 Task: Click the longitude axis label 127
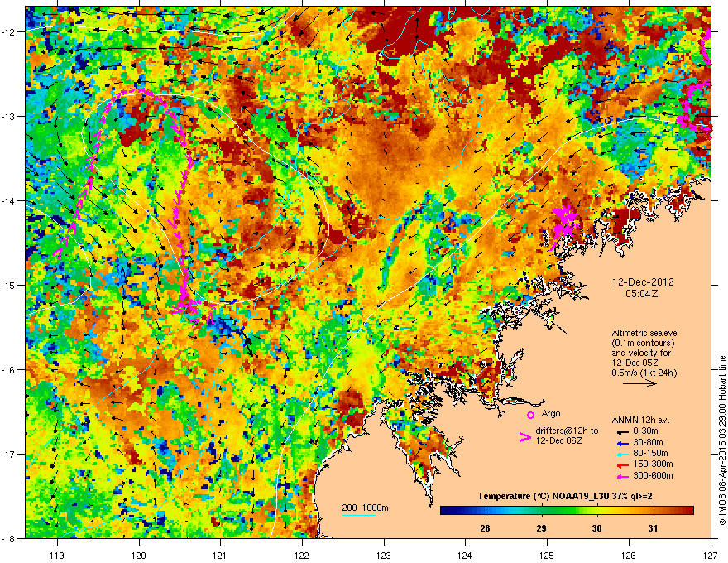click(710, 556)
